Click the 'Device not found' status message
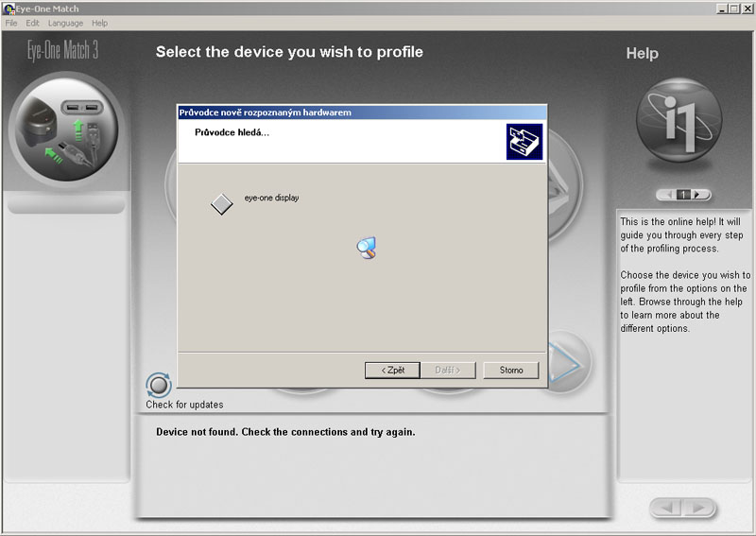 285,432
